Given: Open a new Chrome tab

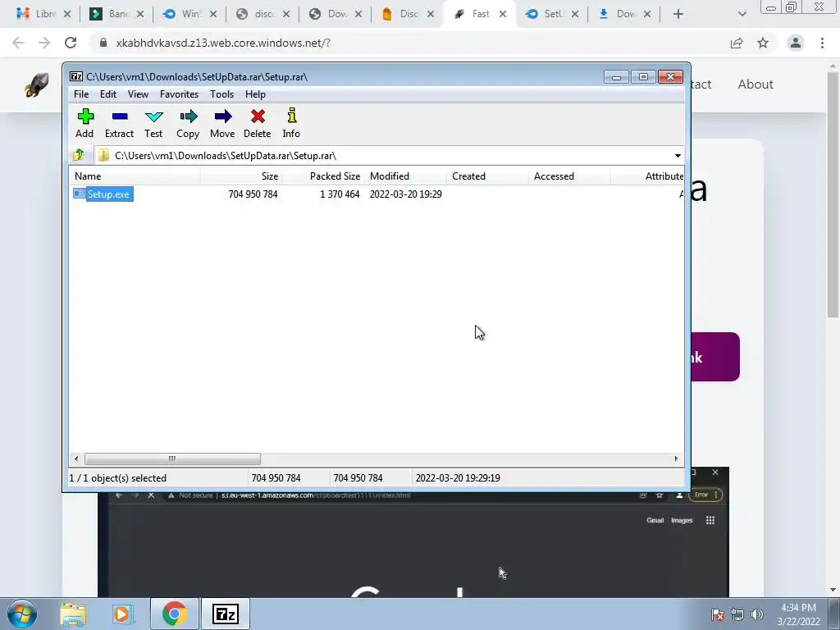Looking at the screenshot, I should pyautogui.click(x=678, y=14).
